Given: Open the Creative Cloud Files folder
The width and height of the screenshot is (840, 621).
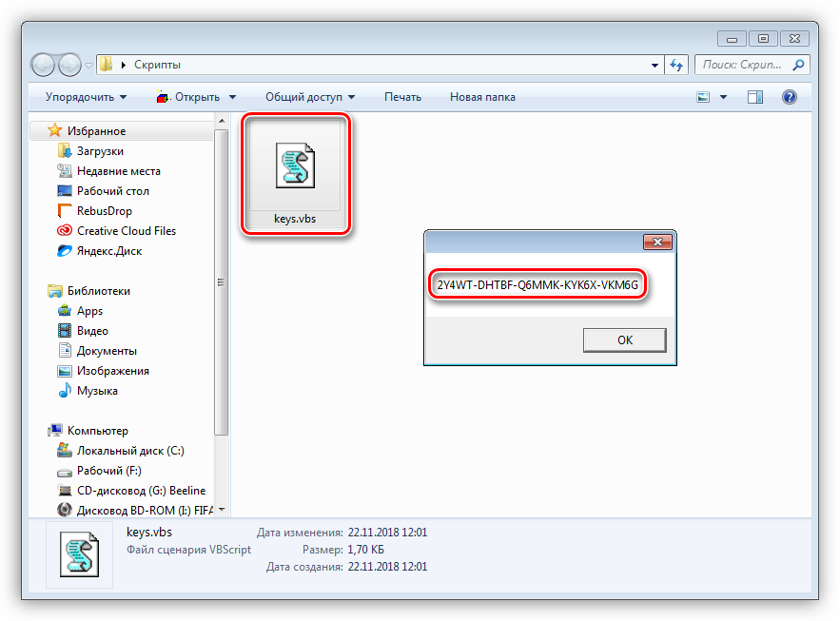Looking at the screenshot, I should pos(126,231).
